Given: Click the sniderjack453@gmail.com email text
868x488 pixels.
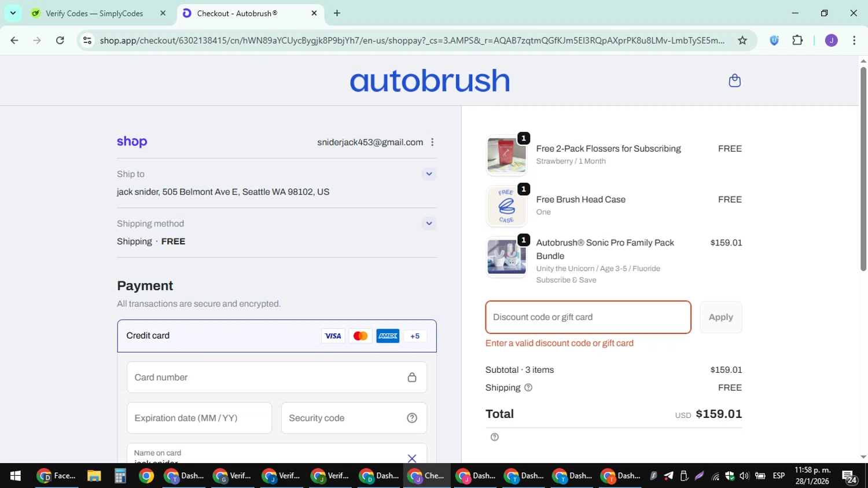Looking at the screenshot, I should [370, 142].
